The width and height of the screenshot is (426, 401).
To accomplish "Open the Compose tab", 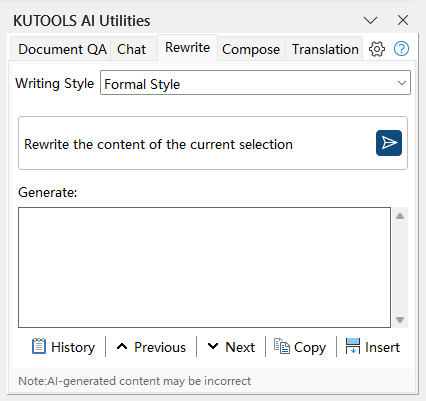I will point(251,49).
